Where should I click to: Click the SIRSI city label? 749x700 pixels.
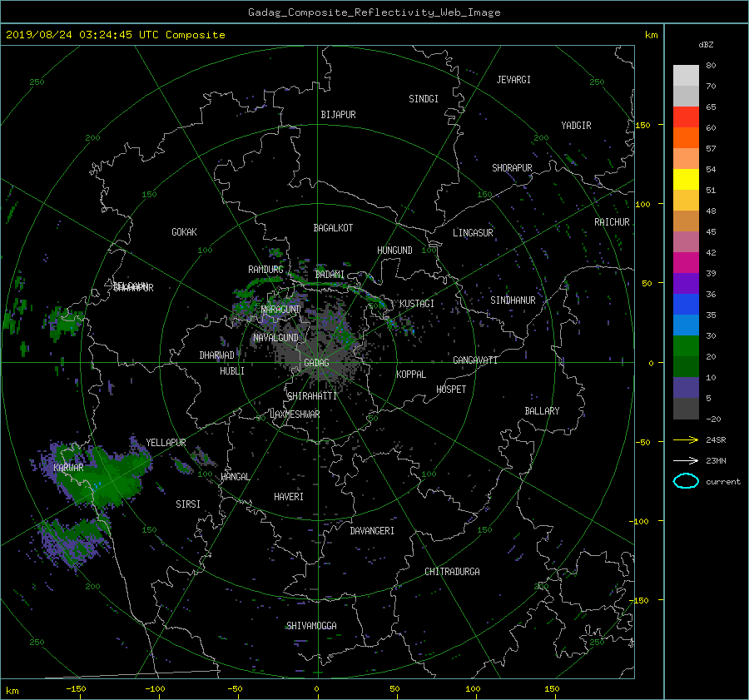(188, 504)
